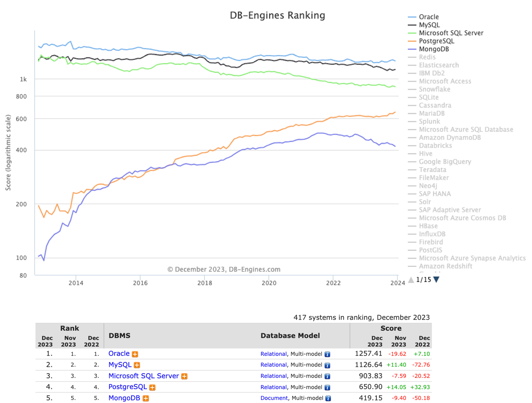Open info icon in Microsoft SQL Server row

click(327, 376)
